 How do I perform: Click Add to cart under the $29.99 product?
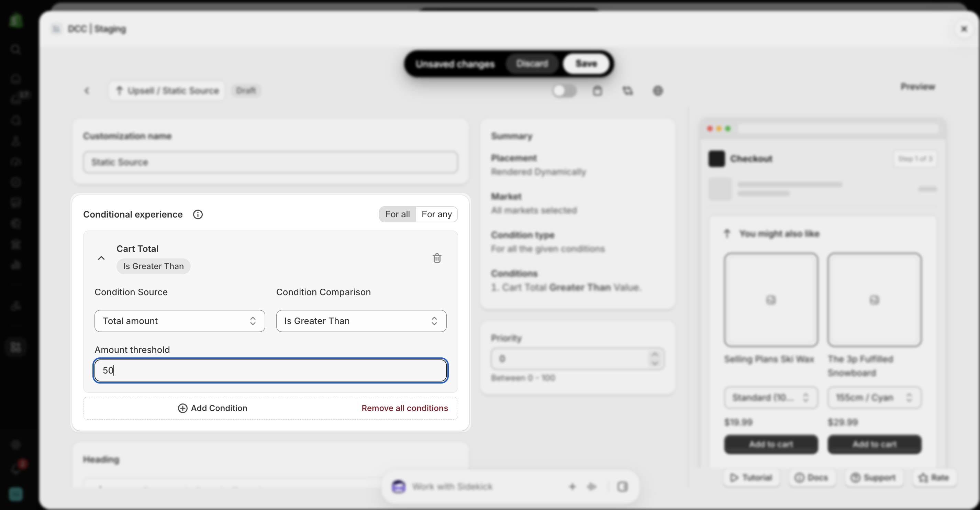click(x=874, y=444)
